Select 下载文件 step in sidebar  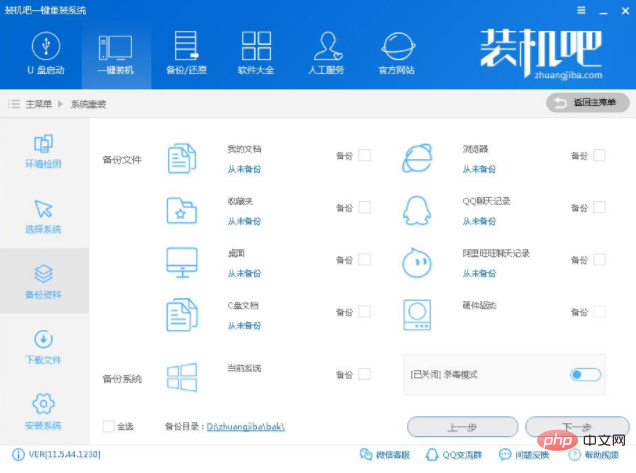tap(43, 347)
